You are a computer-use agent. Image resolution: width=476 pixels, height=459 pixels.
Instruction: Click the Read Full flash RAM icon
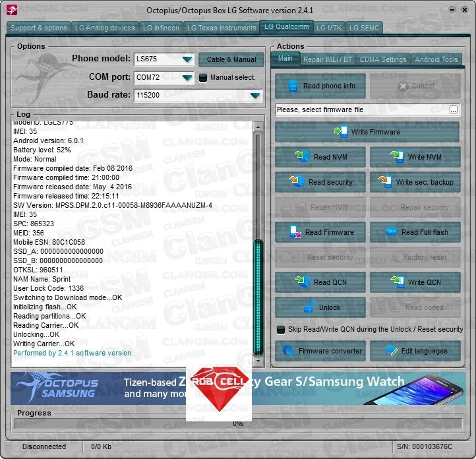pos(391,232)
